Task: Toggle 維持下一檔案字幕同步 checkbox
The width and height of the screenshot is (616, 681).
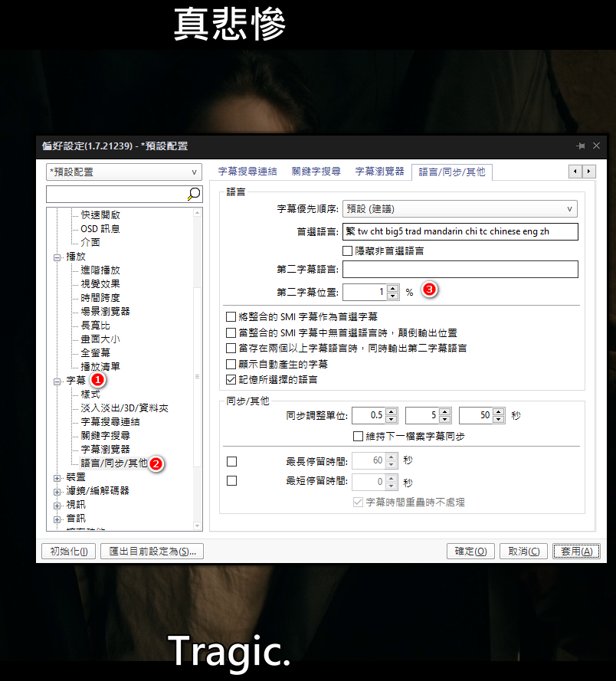Action: click(x=358, y=436)
